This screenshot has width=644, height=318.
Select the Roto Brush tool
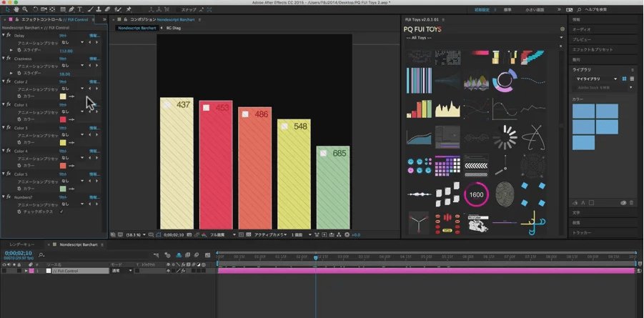tap(118, 9)
